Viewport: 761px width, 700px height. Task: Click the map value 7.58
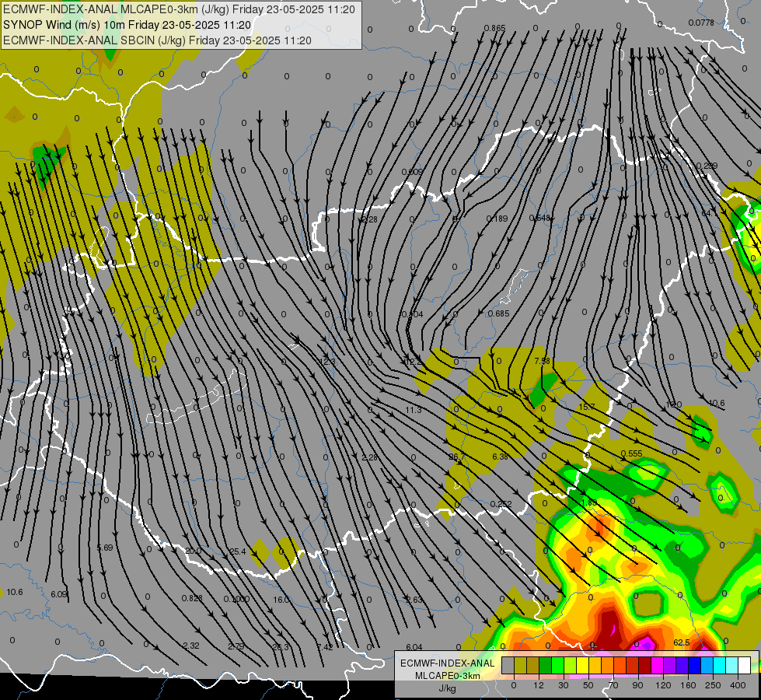click(542, 361)
